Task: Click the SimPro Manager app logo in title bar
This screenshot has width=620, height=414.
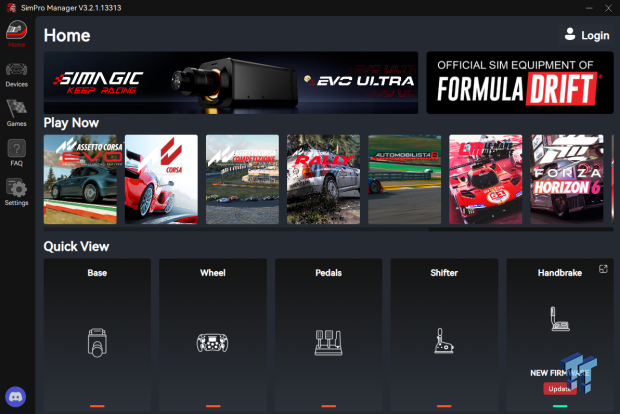Action: point(11,8)
